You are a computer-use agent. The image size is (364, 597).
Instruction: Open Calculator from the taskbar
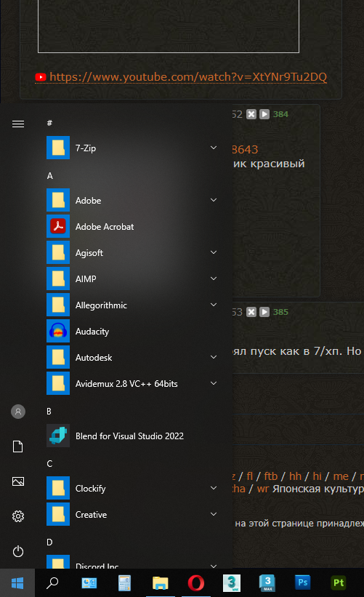[x=124, y=582]
